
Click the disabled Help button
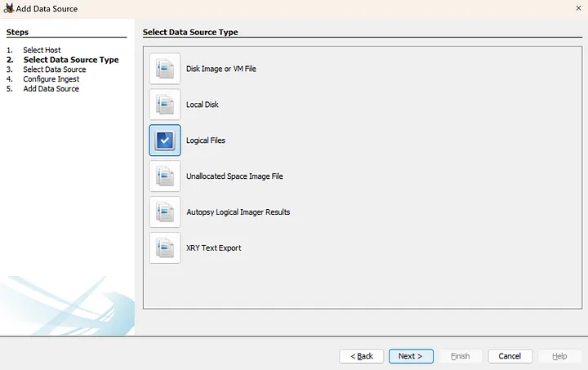[x=559, y=356]
